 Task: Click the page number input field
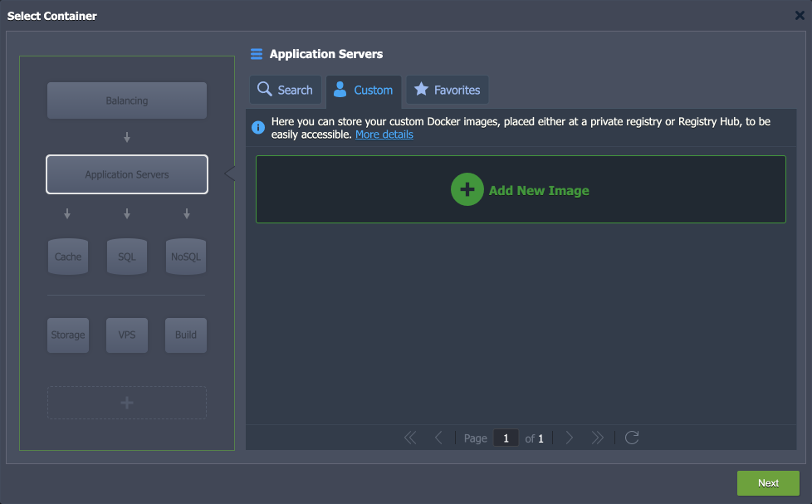[506, 438]
